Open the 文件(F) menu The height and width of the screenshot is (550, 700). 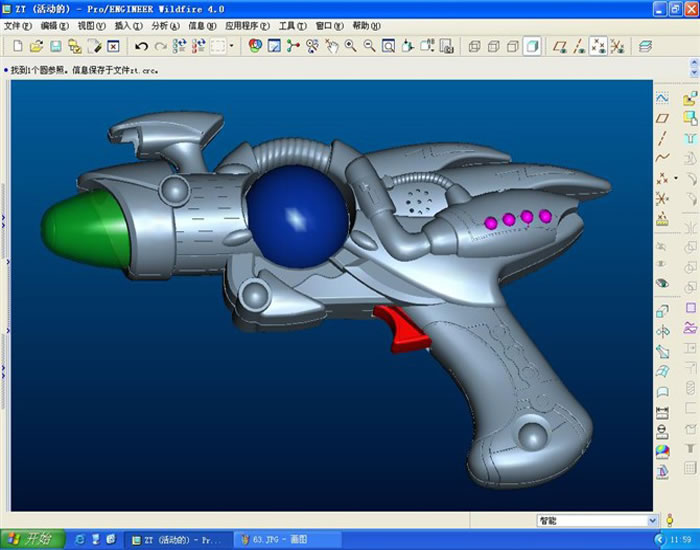tap(19, 26)
